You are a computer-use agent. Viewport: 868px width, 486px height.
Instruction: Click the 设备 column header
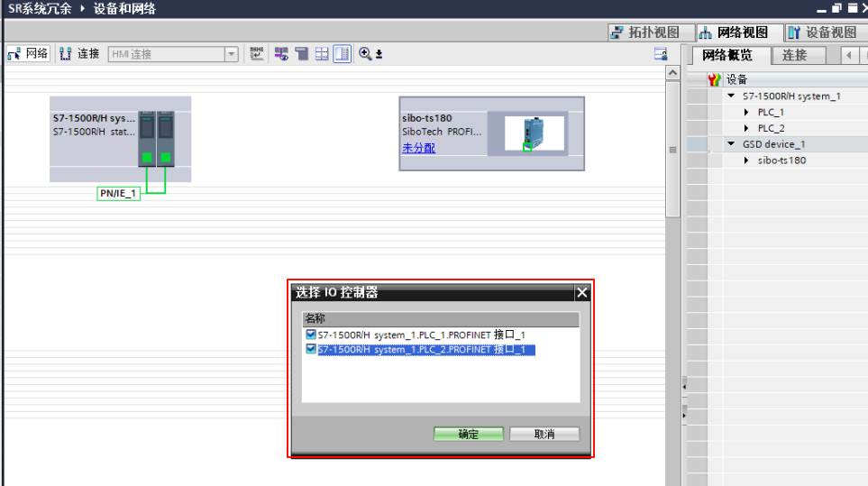(x=736, y=79)
